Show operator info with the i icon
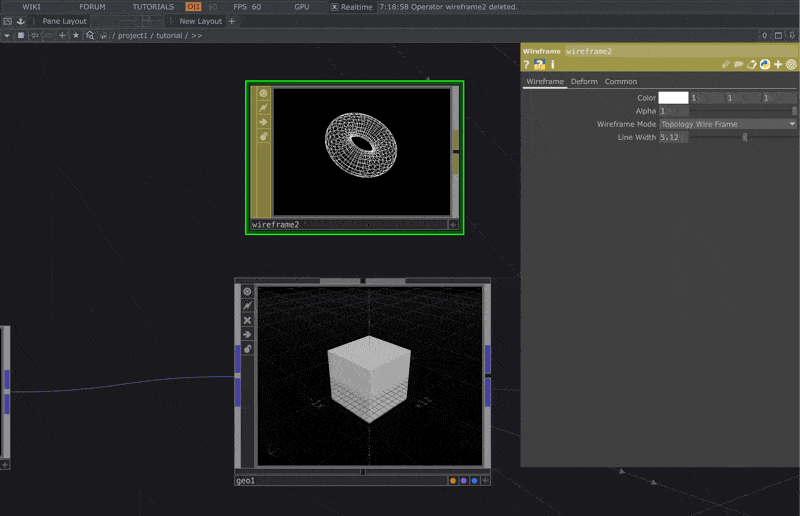800x516 pixels. [553, 64]
